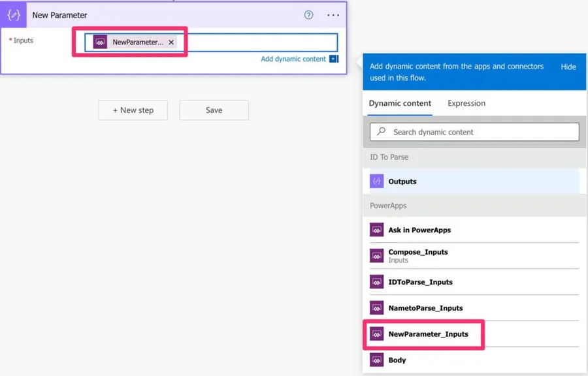The width and height of the screenshot is (588, 376).
Task: Save the flow
Action: 214,110
